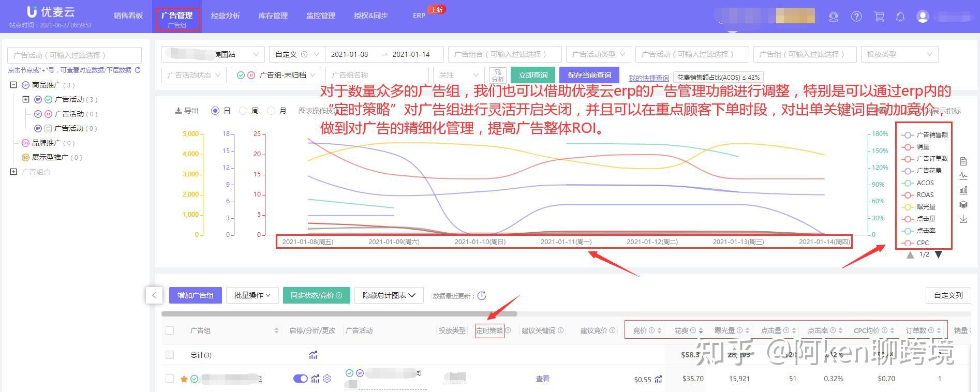
Task: Click help icon next to 定时策略 header
Action: [508, 330]
